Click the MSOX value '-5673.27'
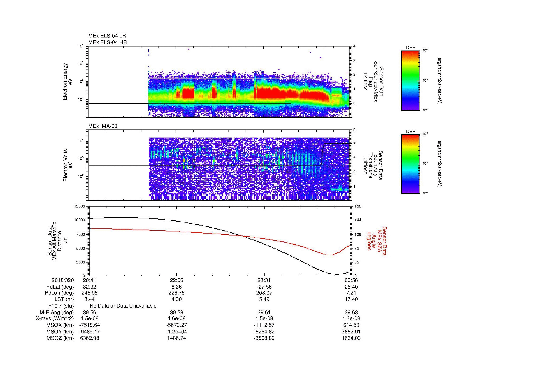 pyautogui.click(x=177, y=325)
